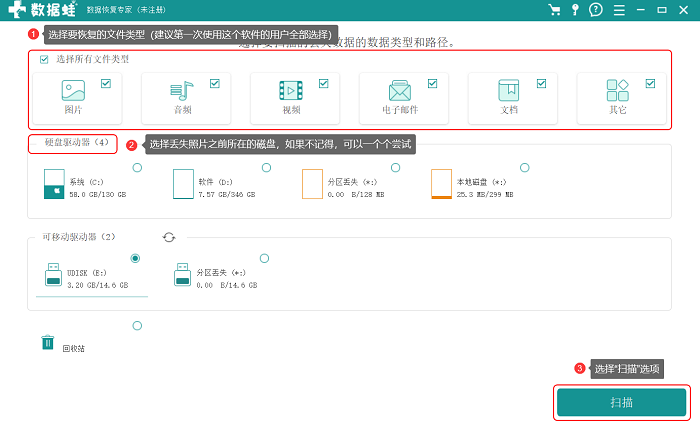This screenshot has height=429, width=700.
Task: Click the 可移动驱动器 (2) section label
Action: [79, 237]
